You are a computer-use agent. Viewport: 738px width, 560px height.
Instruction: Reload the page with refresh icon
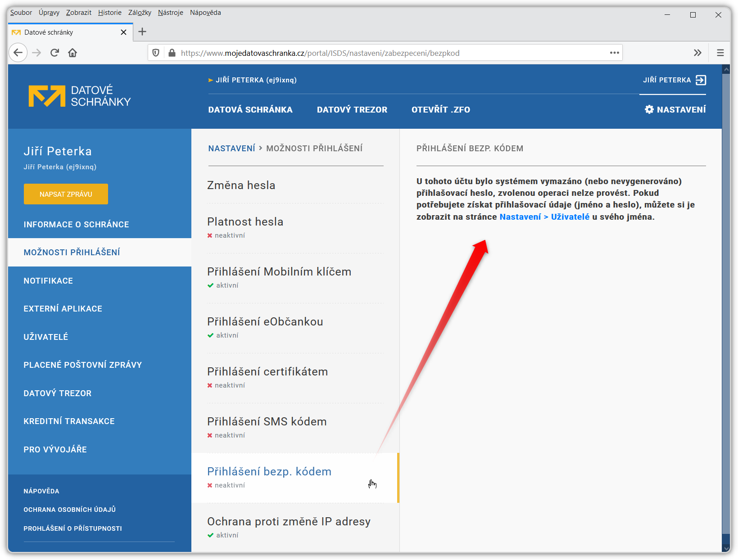click(54, 53)
